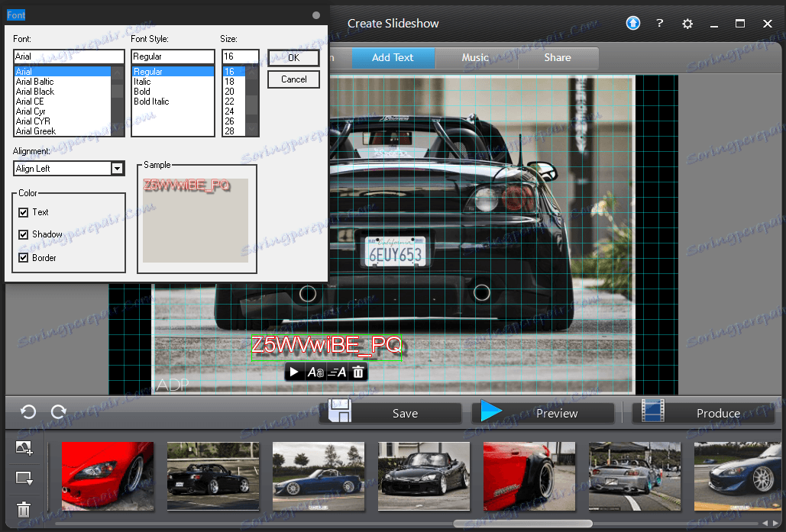Remove slide with the left panel trash icon
Screen dimensions: 786x532
point(24,509)
